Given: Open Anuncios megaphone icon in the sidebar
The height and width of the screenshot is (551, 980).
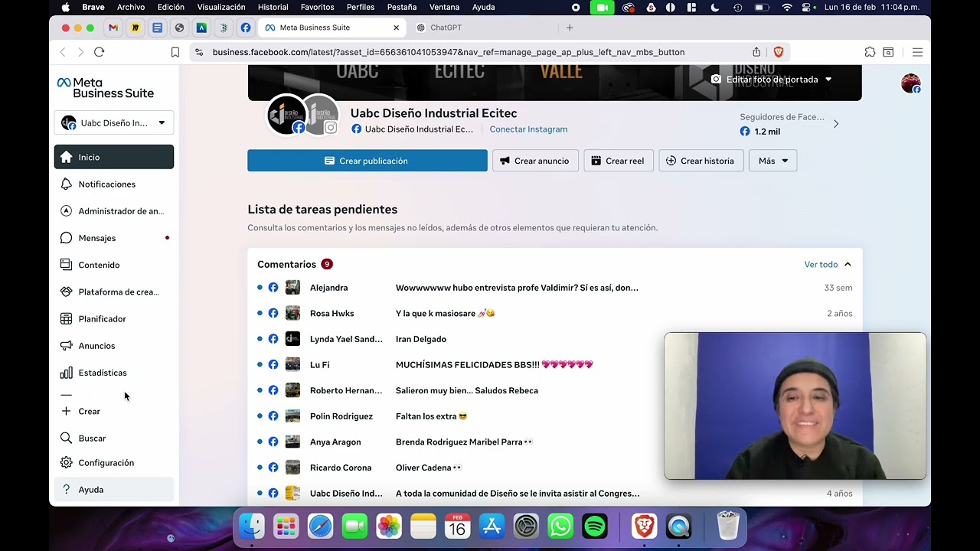Looking at the screenshot, I should coord(66,346).
